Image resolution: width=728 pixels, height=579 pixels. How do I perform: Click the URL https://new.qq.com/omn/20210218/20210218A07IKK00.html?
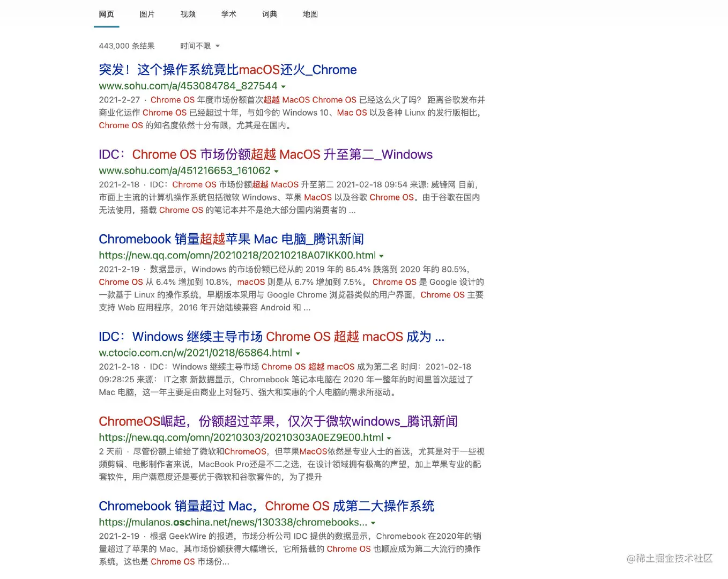[x=237, y=255]
